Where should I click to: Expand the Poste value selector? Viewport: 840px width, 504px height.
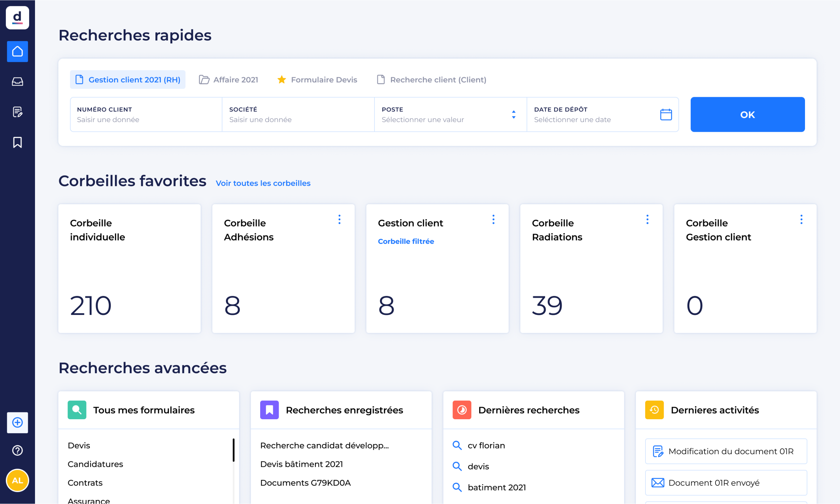coord(513,114)
